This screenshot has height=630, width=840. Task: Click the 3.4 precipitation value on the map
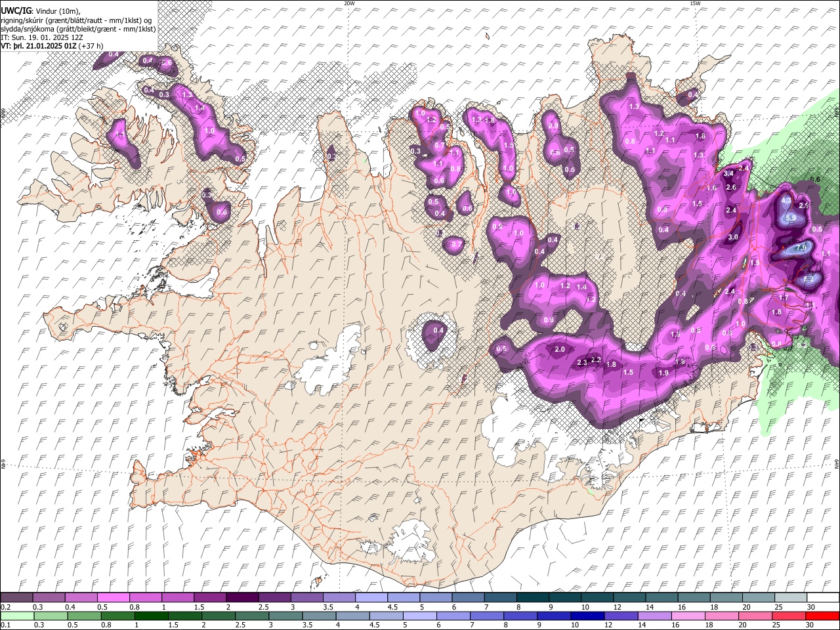[728, 174]
